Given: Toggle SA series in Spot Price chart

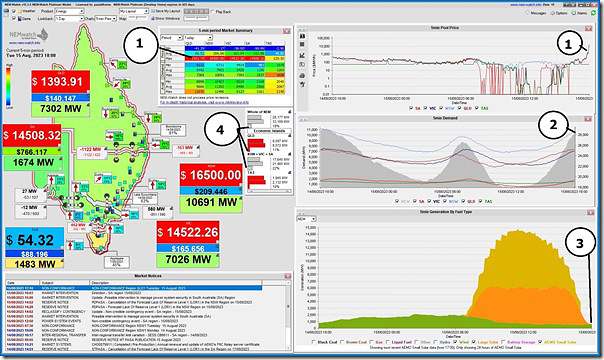Looking at the screenshot, I should tap(411, 108).
